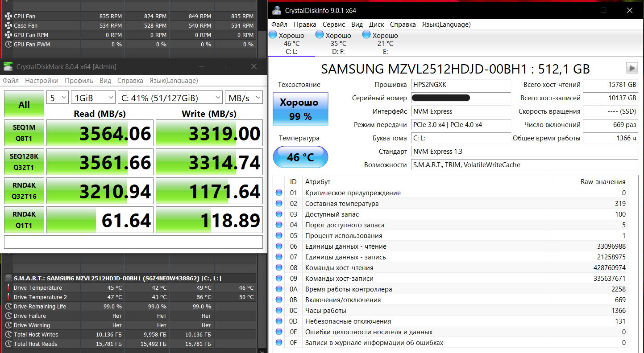Click the next disk arrow button

pos(632,68)
